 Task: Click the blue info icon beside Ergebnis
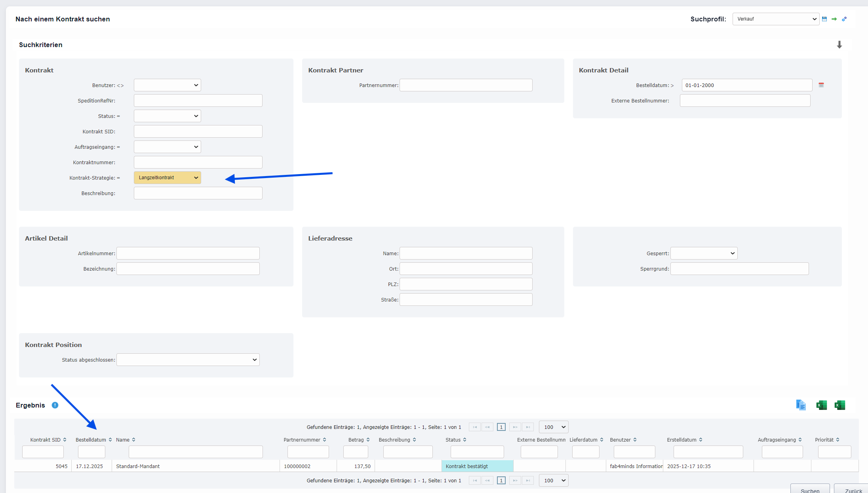(55, 405)
